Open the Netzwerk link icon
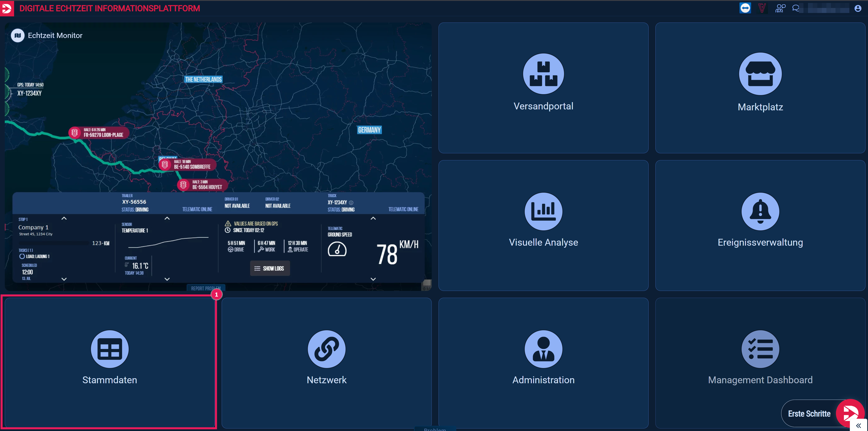 (326, 349)
